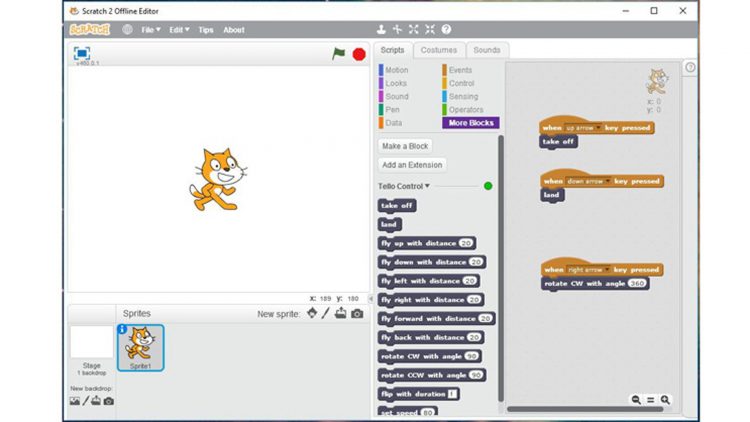Zoom out the scripts area

click(x=636, y=400)
